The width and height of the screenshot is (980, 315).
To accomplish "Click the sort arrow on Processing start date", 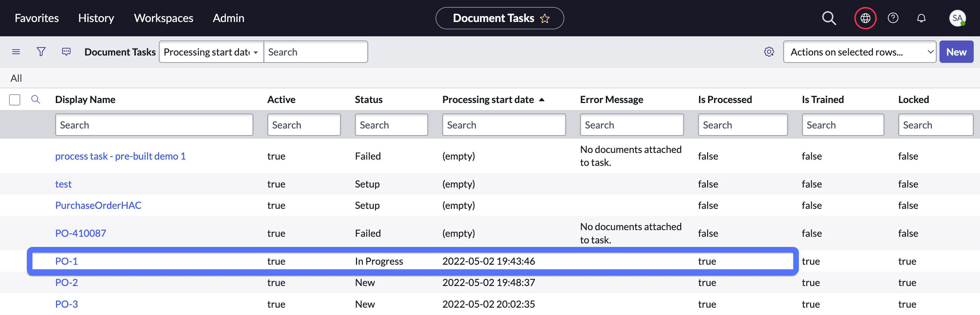I will 542,100.
